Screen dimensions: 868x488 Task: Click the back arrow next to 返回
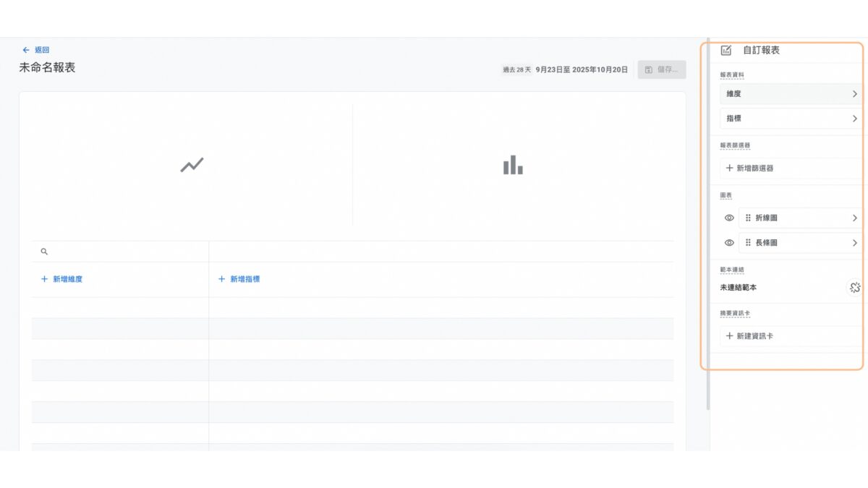[26, 50]
